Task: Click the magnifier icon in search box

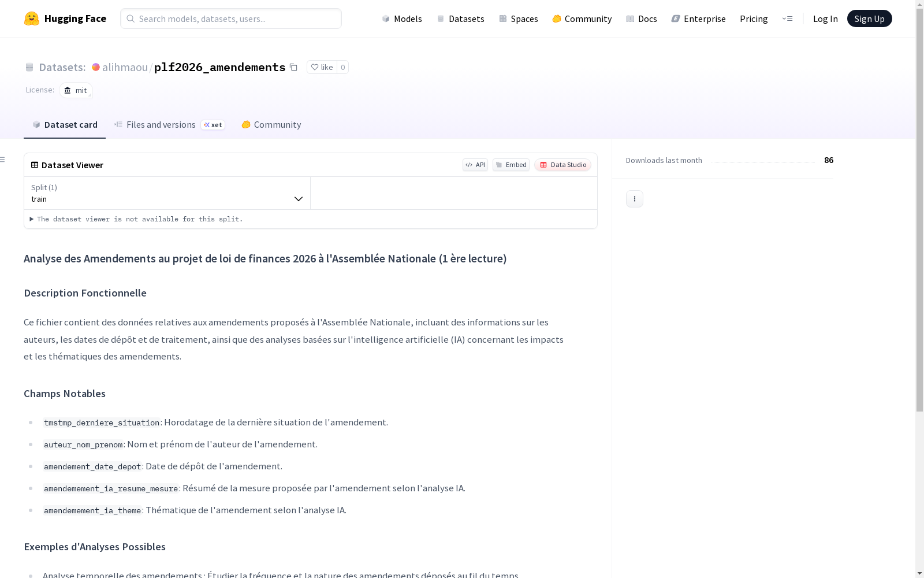Action: pyautogui.click(x=131, y=18)
